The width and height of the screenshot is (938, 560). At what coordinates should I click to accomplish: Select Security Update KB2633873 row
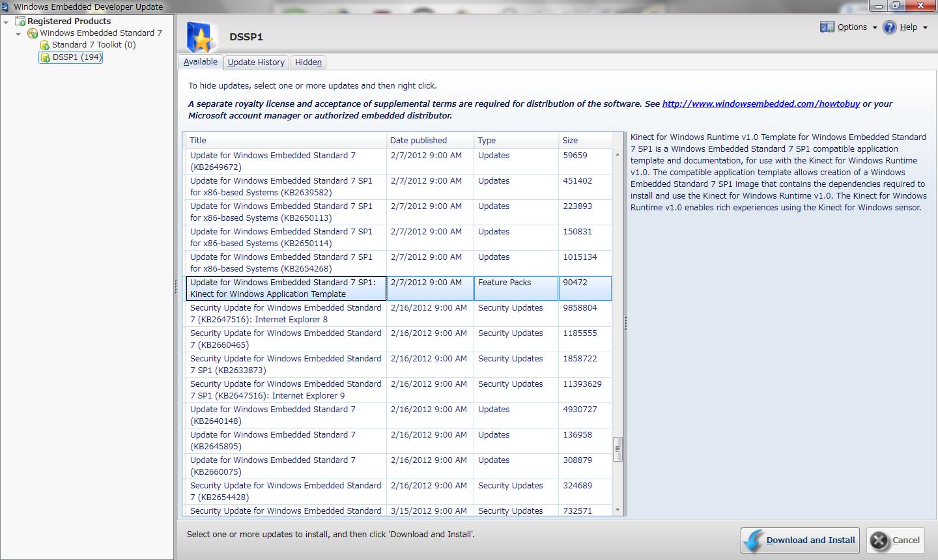point(399,365)
